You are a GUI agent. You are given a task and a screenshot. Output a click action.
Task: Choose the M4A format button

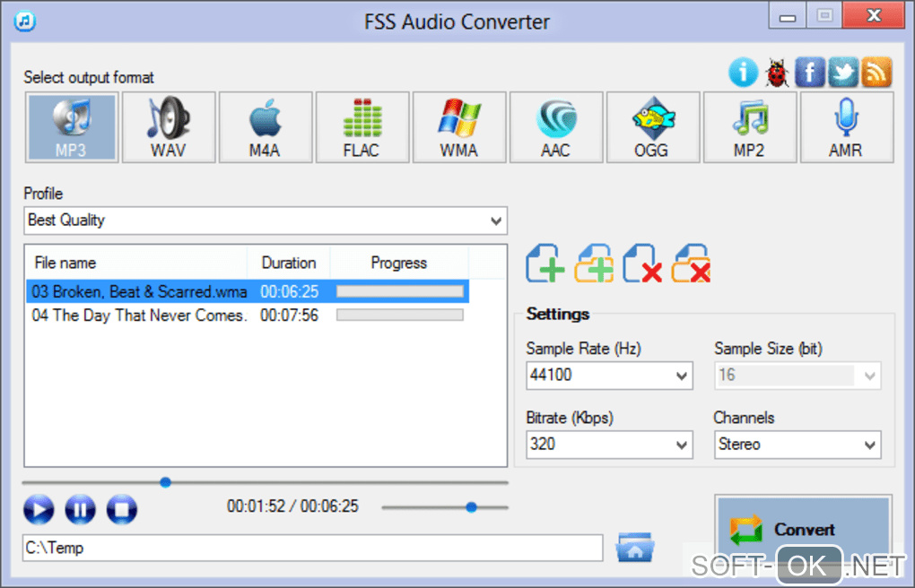[266, 127]
